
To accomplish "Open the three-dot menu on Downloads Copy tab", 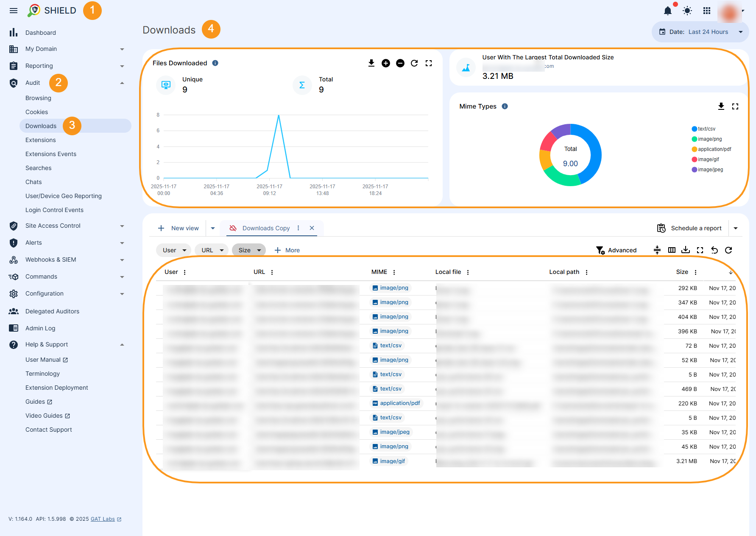I will tap(298, 228).
